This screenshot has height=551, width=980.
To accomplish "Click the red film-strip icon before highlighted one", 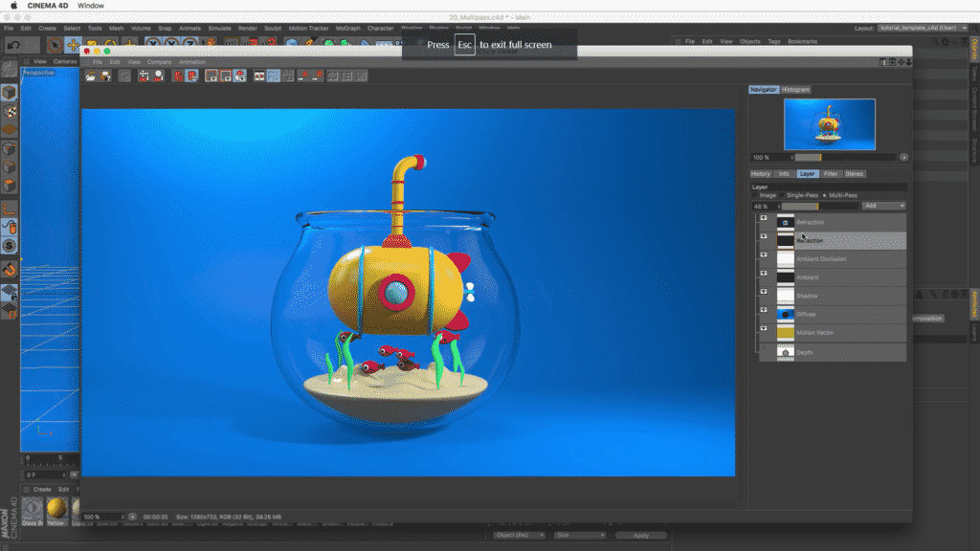I will (178, 77).
